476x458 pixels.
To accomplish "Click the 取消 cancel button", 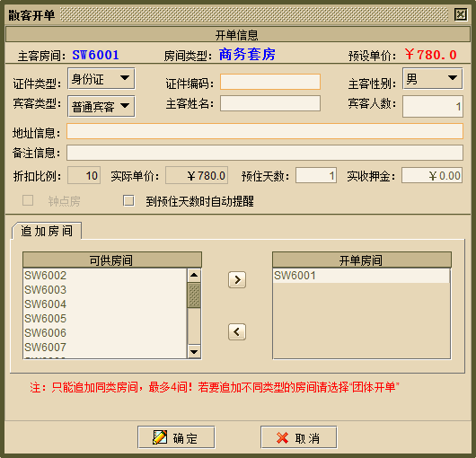I will [299, 437].
